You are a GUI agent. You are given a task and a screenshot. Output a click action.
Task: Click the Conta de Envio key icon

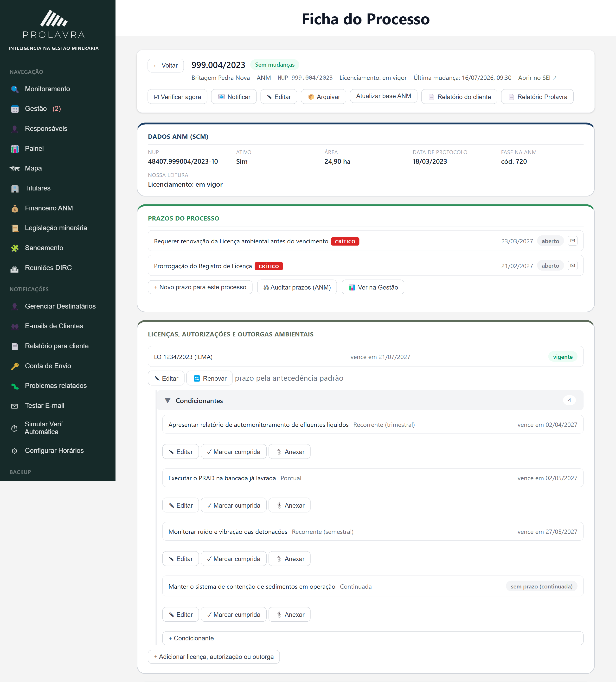click(14, 366)
